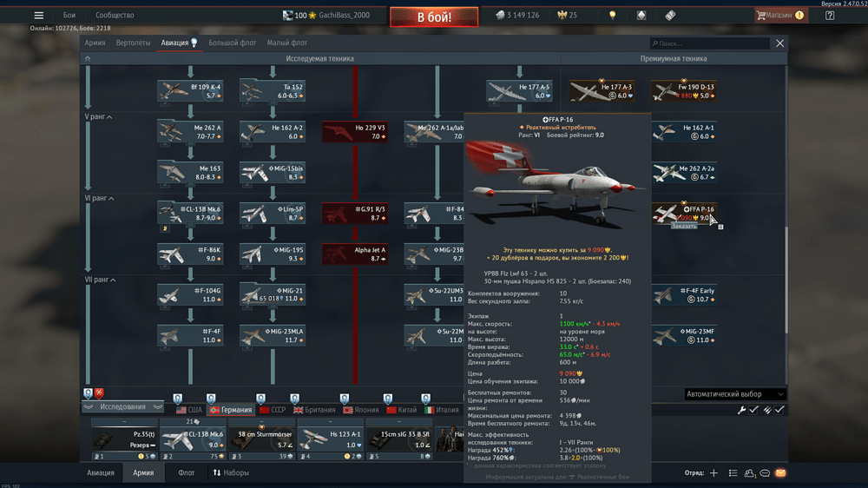
Task: Click the golden eagles balance 25
Action: (x=568, y=16)
